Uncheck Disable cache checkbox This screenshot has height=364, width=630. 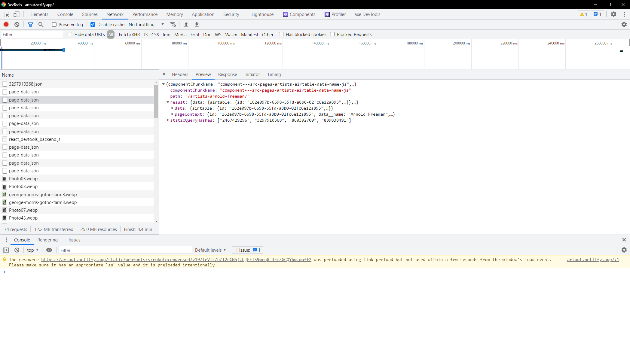93,24
